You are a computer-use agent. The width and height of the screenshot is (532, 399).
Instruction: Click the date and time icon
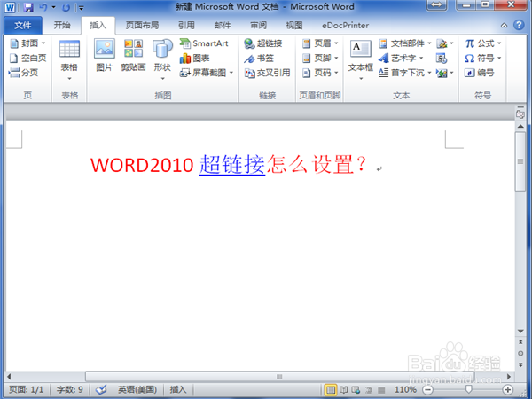pyautogui.click(x=441, y=59)
